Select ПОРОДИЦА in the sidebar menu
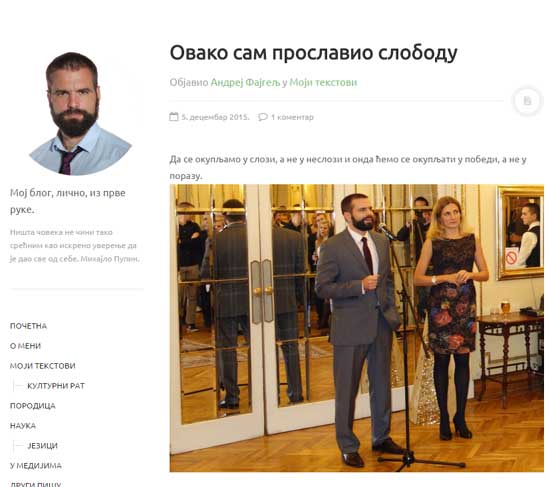 (x=33, y=406)
